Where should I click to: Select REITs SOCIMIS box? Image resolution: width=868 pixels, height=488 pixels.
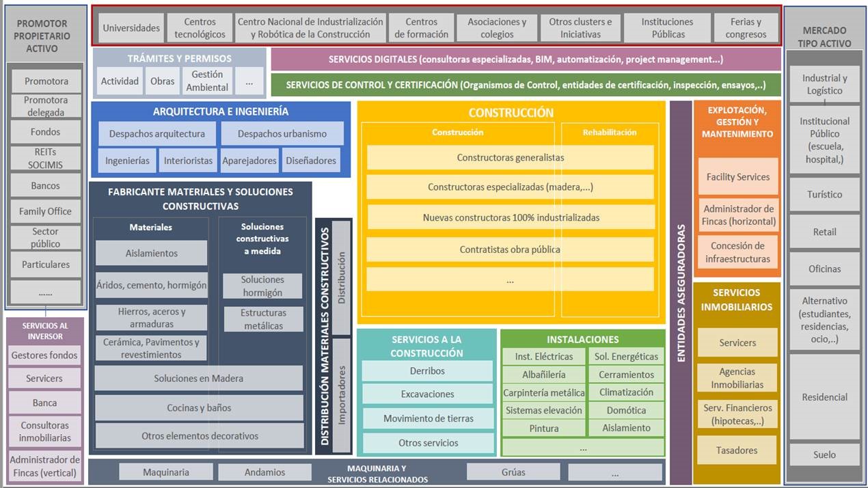click(x=45, y=158)
